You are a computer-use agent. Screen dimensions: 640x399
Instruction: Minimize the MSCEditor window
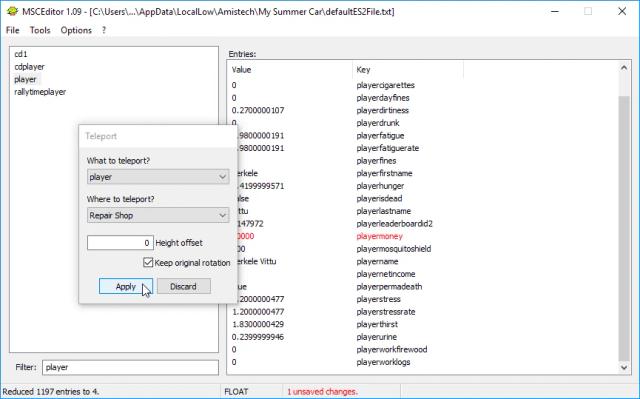[555, 11]
